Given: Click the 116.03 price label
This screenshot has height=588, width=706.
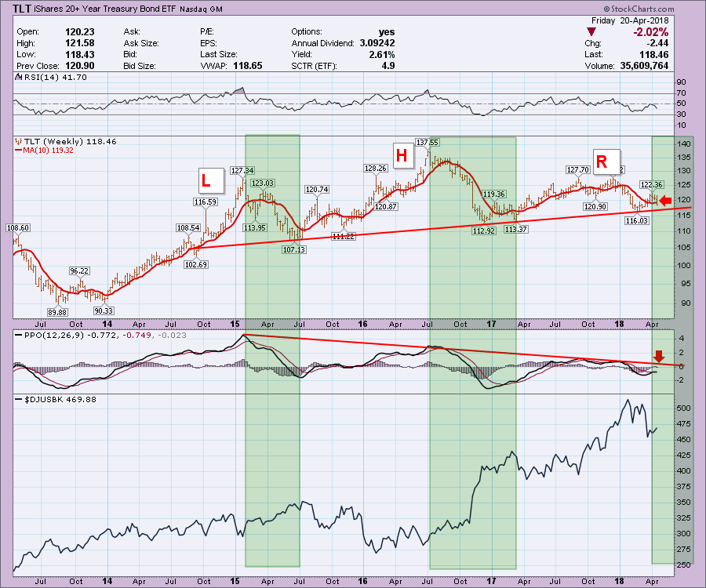Looking at the screenshot, I should pos(637,220).
